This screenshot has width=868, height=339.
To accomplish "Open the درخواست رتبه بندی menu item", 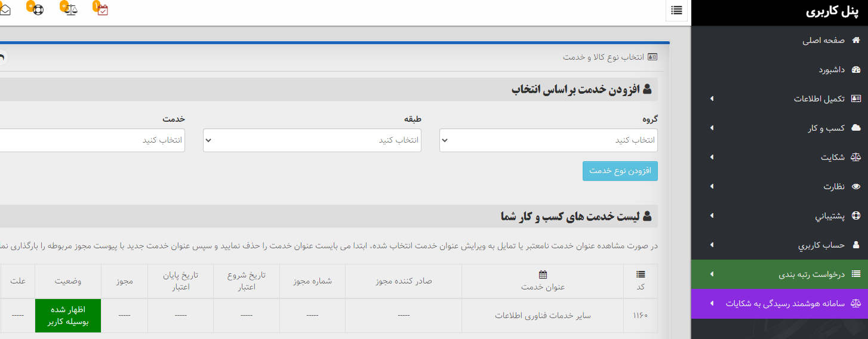I will (780, 274).
